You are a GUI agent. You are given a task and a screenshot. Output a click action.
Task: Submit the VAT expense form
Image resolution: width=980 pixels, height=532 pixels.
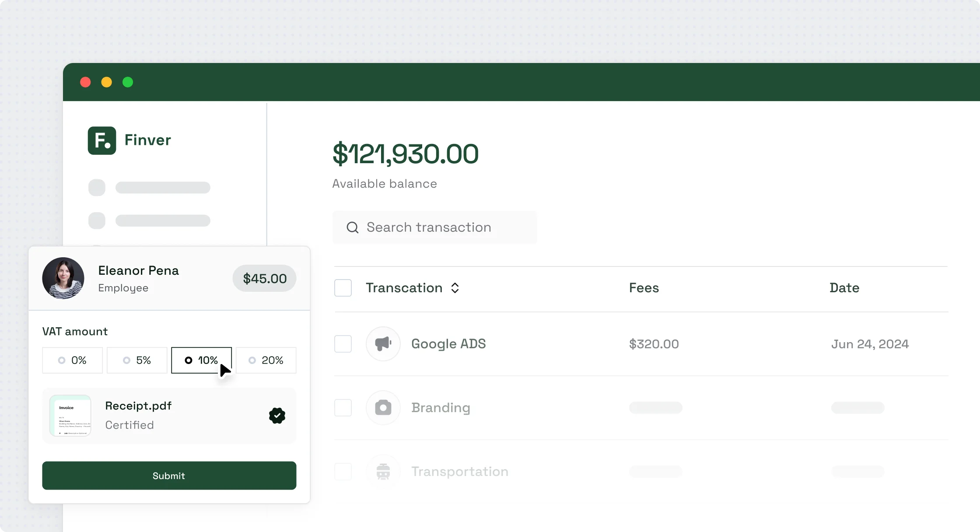pyautogui.click(x=169, y=476)
